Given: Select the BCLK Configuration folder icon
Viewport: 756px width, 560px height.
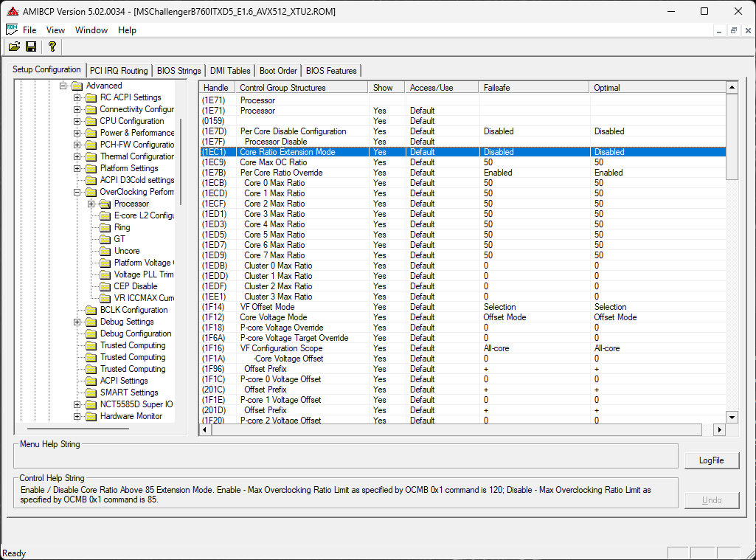Looking at the screenshot, I should tap(91, 310).
